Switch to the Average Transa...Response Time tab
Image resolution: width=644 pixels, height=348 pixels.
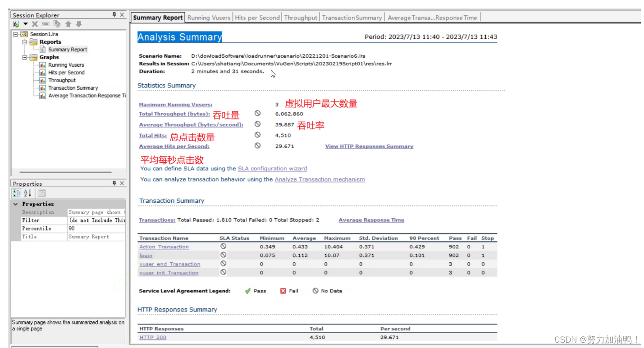(432, 18)
